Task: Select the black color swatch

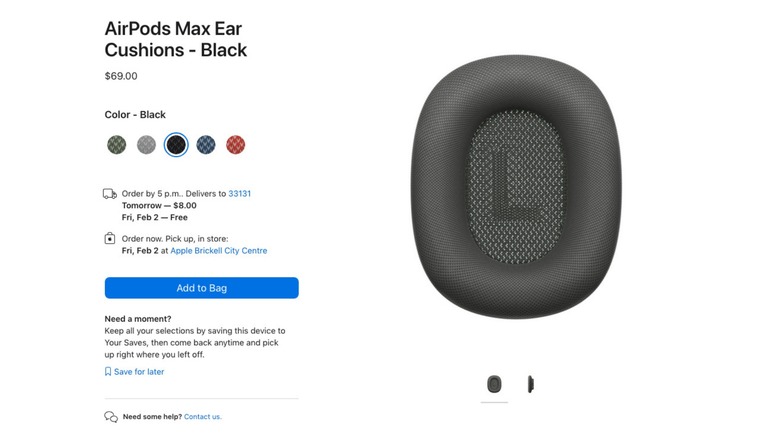Action: pyautogui.click(x=176, y=145)
